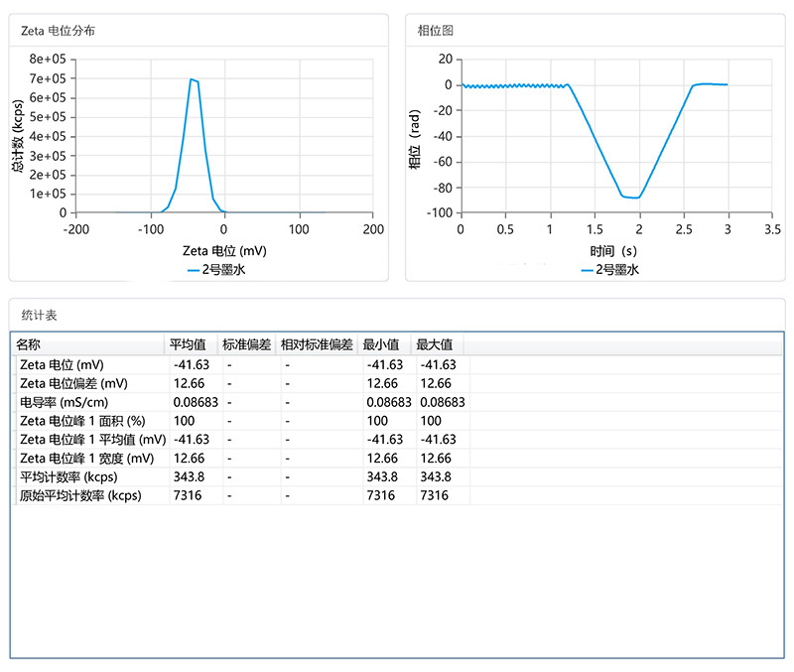Image resolution: width=794 pixels, height=672 pixels.
Task: Click the 统计表 panel title
Action: 40,315
